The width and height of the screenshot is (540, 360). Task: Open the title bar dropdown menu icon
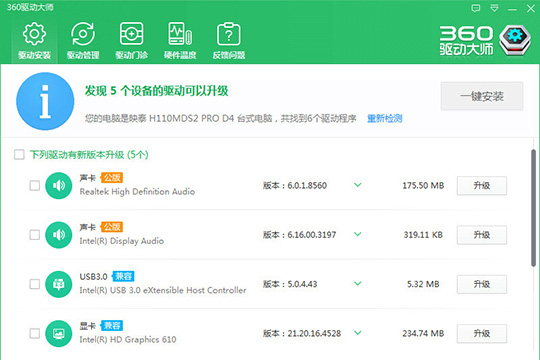[494, 8]
